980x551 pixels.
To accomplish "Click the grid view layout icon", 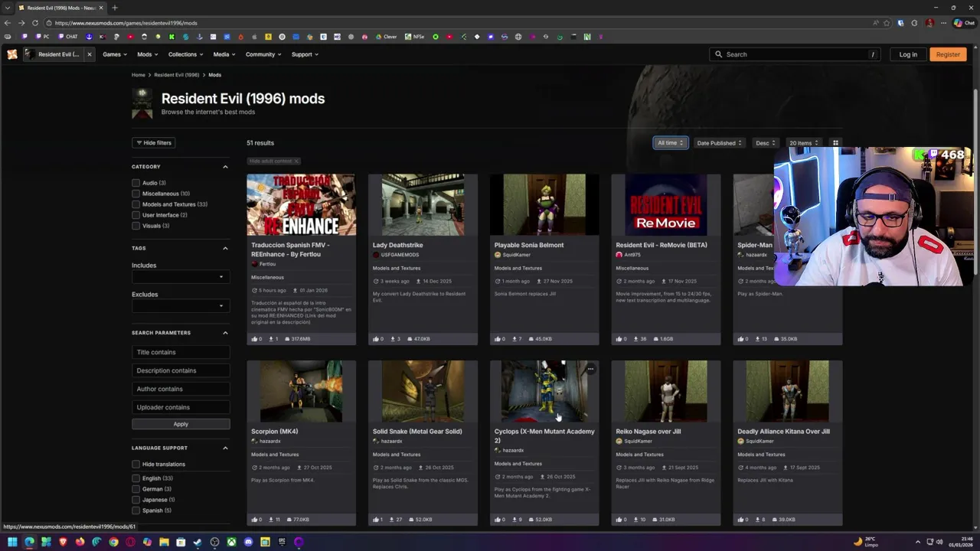I will (835, 143).
